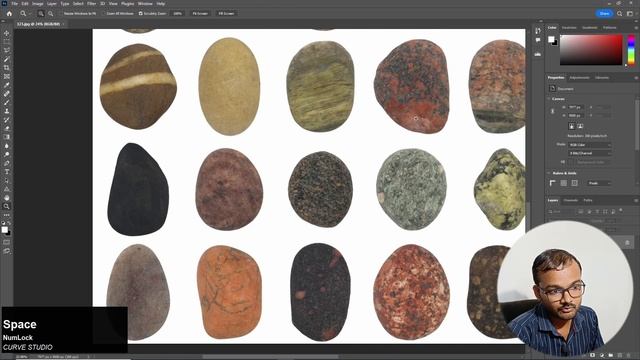Select the Gradient tool
The image size is (640, 360).
(7, 137)
